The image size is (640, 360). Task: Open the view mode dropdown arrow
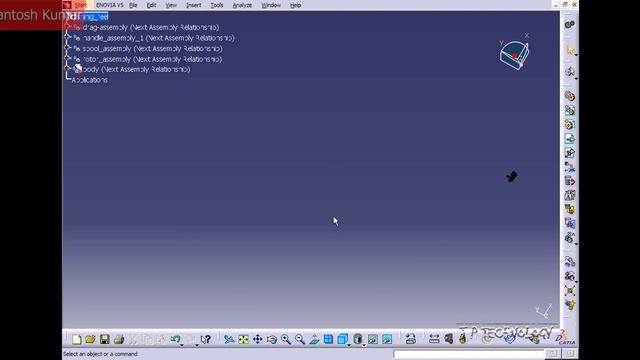(x=364, y=345)
